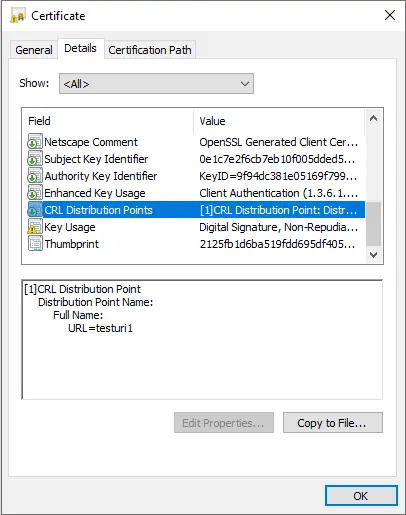This screenshot has width=406, height=515.
Task: Close the Certificate dialog window
Action: (x=389, y=15)
